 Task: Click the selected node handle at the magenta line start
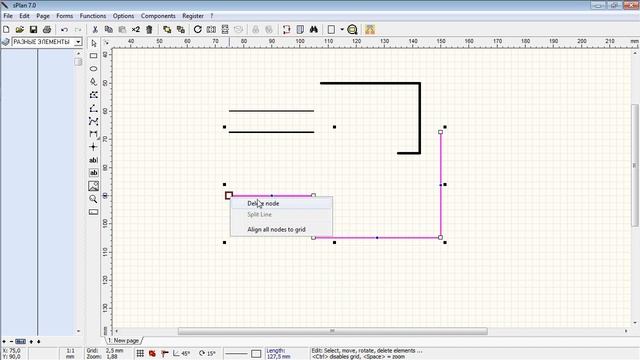click(x=229, y=196)
